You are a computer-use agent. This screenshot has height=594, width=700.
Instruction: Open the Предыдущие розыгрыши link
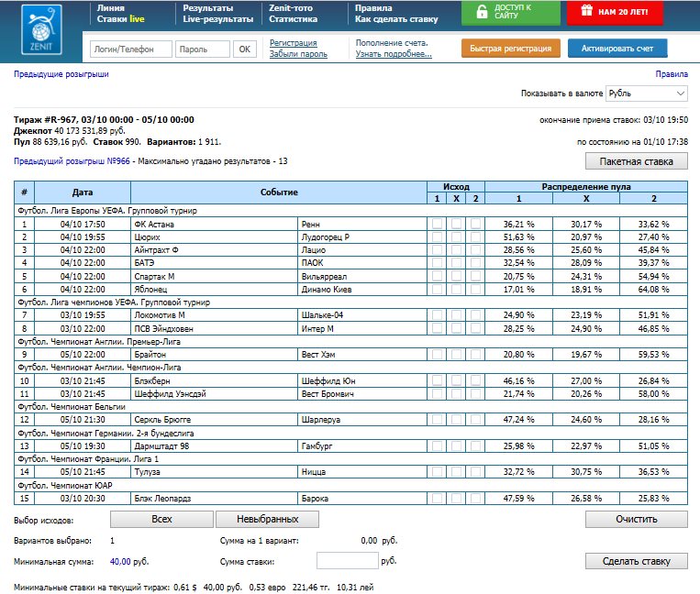point(61,74)
